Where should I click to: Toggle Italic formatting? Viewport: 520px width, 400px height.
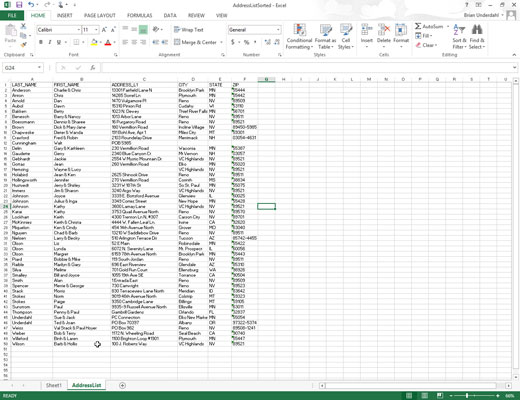click(x=50, y=42)
